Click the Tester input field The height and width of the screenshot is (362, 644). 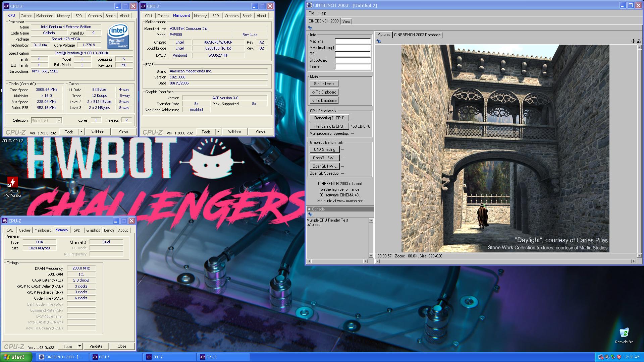[353, 67]
